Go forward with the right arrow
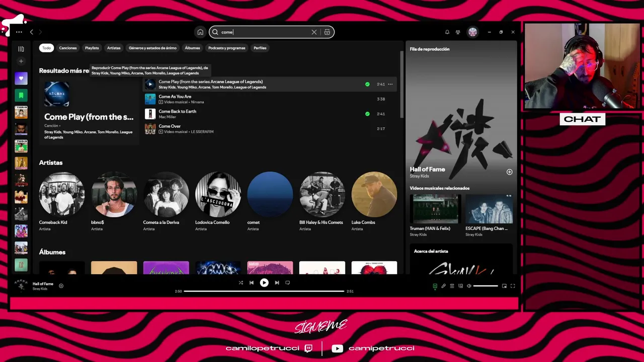 [x=40, y=32]
